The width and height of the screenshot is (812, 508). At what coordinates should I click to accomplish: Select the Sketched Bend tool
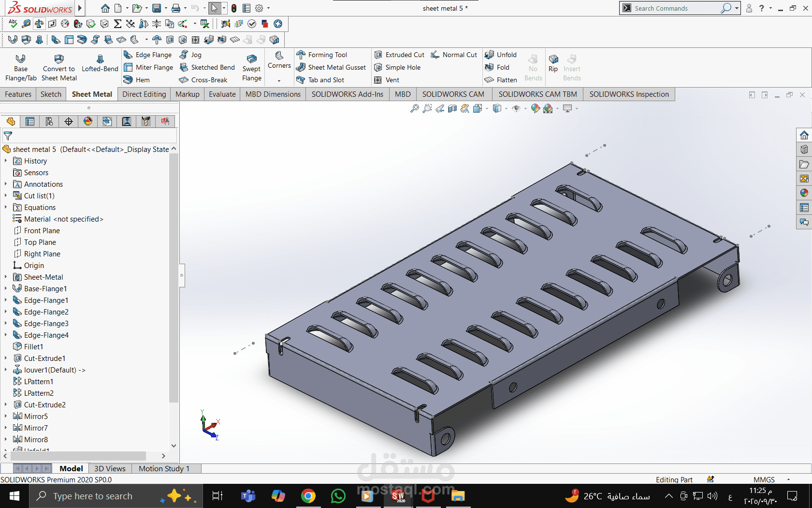tap(207, 67)
